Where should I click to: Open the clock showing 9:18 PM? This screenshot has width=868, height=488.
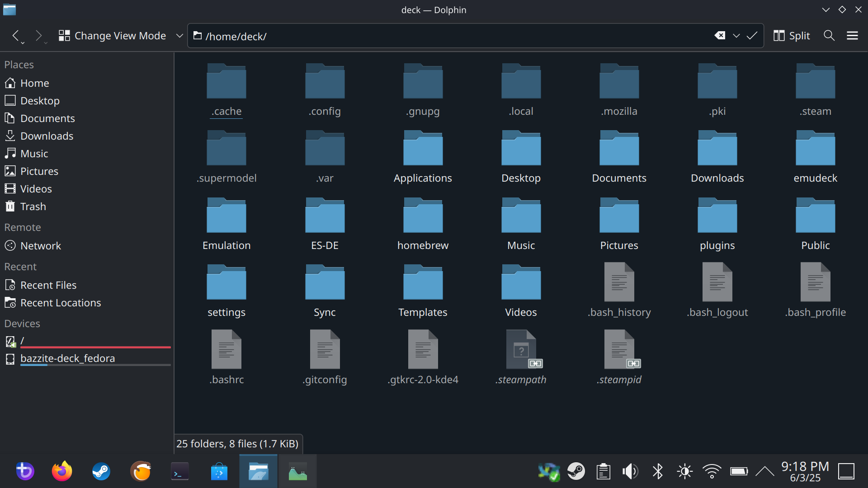tap(805, 471)
